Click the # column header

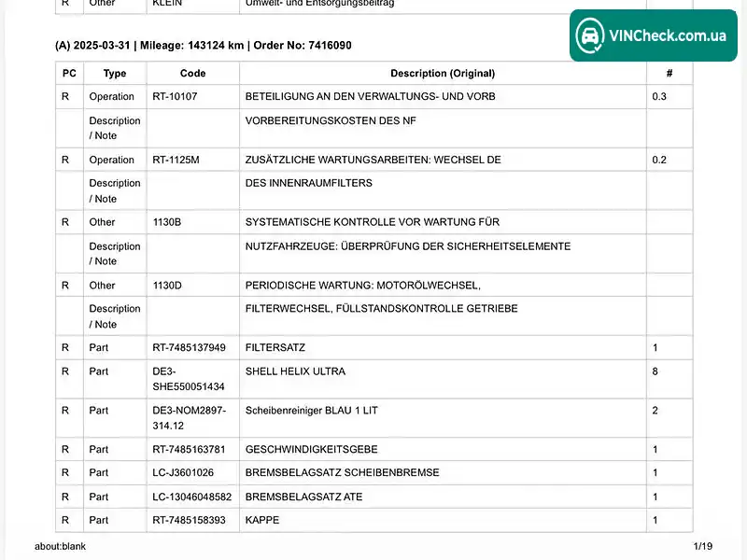[x=669, y=74]
